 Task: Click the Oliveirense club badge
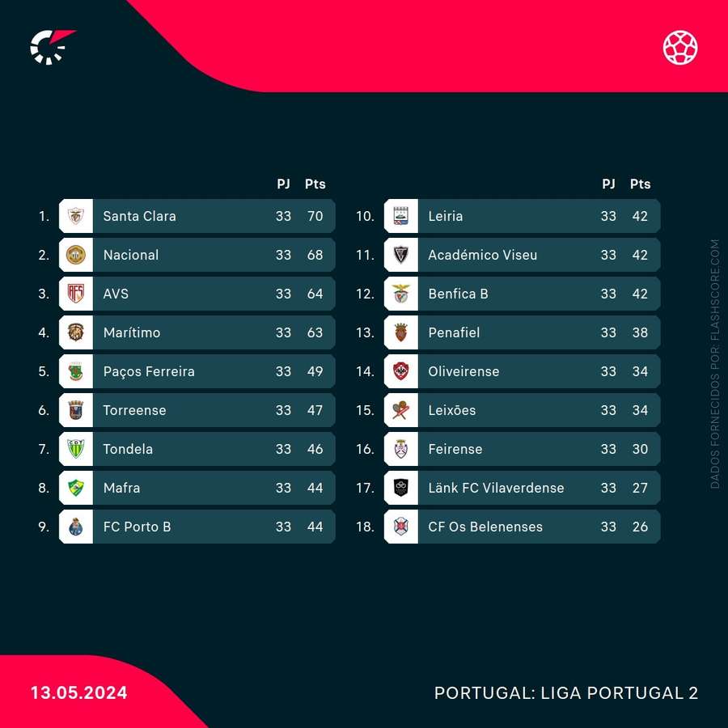(x=401, y=371)
